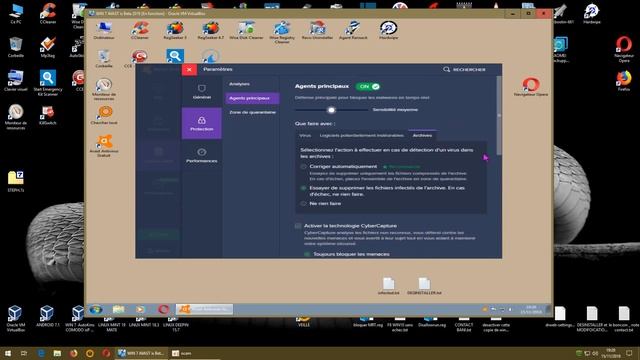Switch to Logiciels potentiellement indésirables tab
Viewport: 640px width, 360px height.
(x=362, y=136)
